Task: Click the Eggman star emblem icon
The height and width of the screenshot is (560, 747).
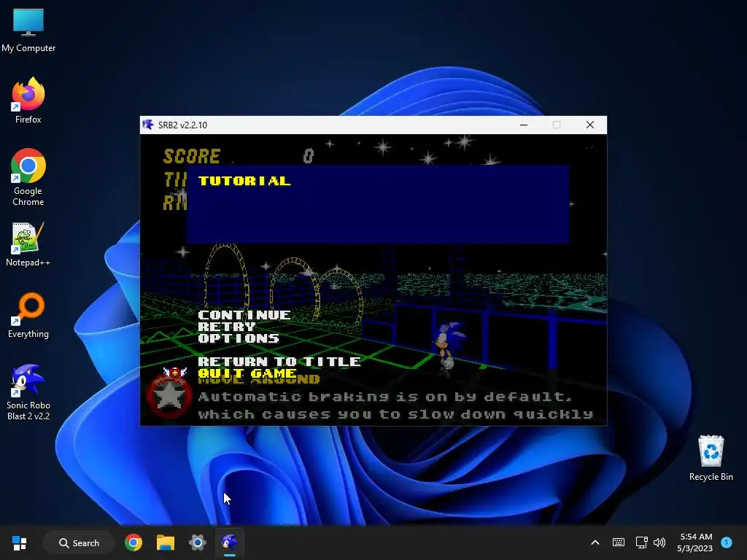Action: [x=169, y=393]
